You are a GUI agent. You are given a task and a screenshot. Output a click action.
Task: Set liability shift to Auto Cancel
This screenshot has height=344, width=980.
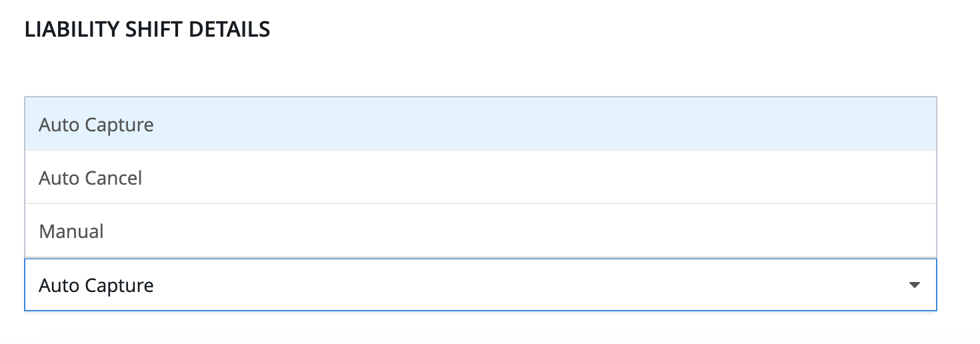(480, 178)
